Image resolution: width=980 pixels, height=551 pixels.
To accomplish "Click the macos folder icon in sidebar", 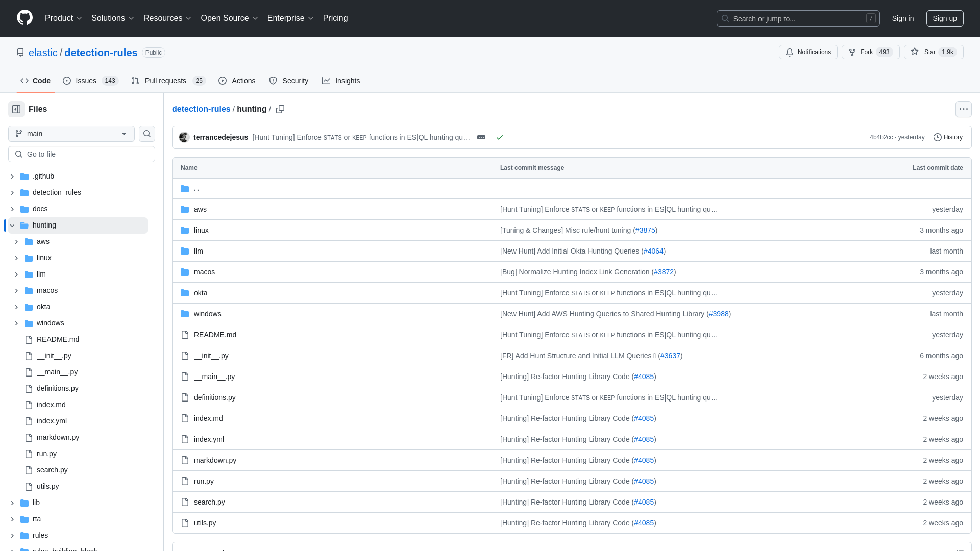I will pyautogui.click(x=29, y=290).
